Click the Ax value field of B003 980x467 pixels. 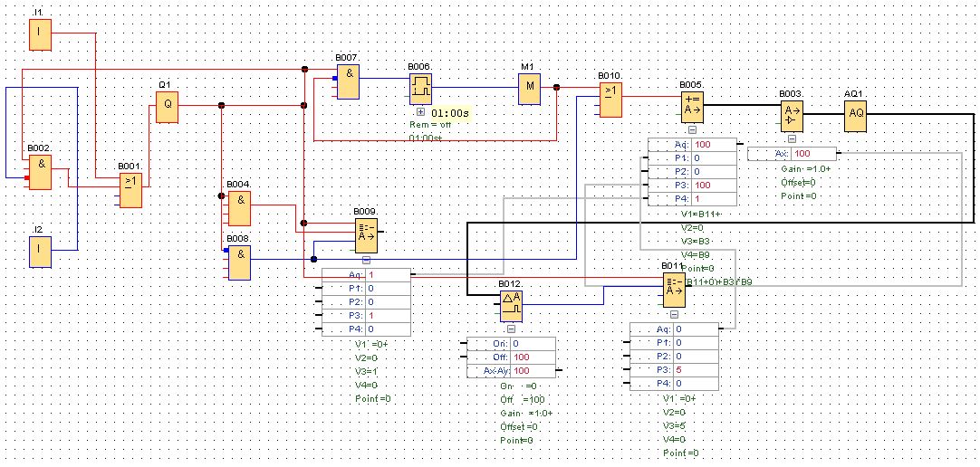813,154
